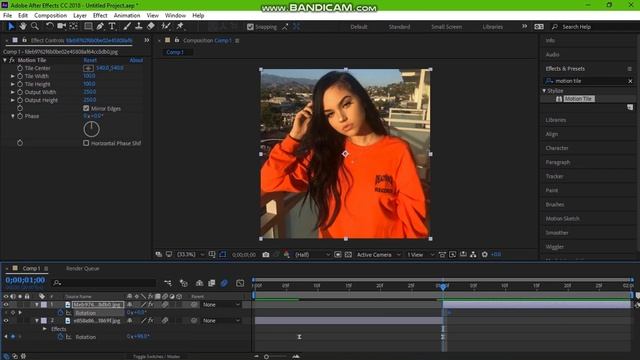This screenshot has height=360, width=640.
Task: Toggle transparency grid in viewer footer
Action: pos(348,255)
